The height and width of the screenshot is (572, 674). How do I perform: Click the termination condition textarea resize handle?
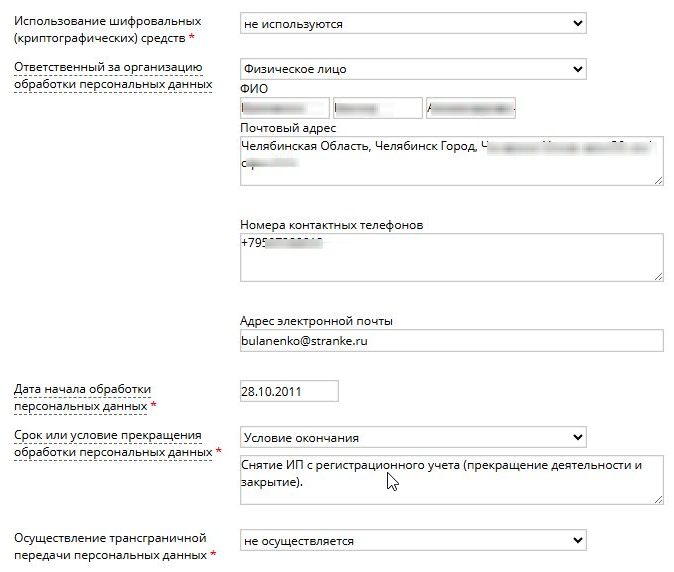pyautogui.click(x=659, y=499)
